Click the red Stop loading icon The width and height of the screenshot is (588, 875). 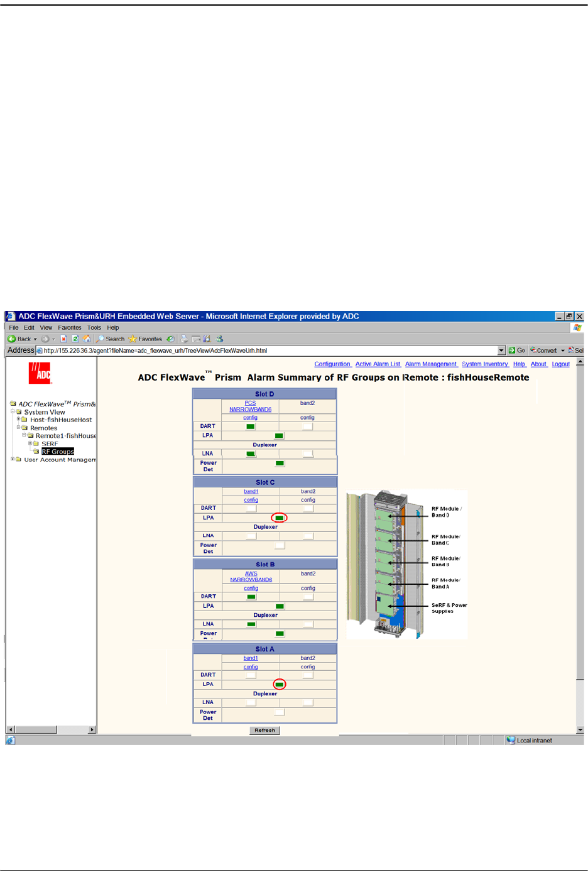point(63,339)
